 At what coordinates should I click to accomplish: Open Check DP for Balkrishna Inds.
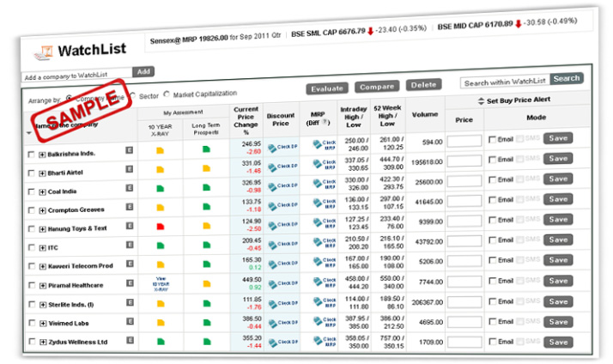click(282, 148)
